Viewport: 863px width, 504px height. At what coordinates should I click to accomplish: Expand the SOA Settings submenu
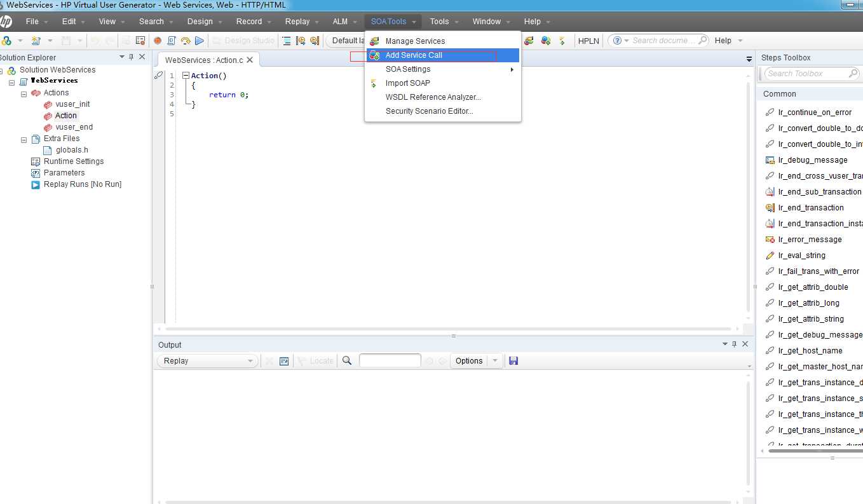click(443, 69)
